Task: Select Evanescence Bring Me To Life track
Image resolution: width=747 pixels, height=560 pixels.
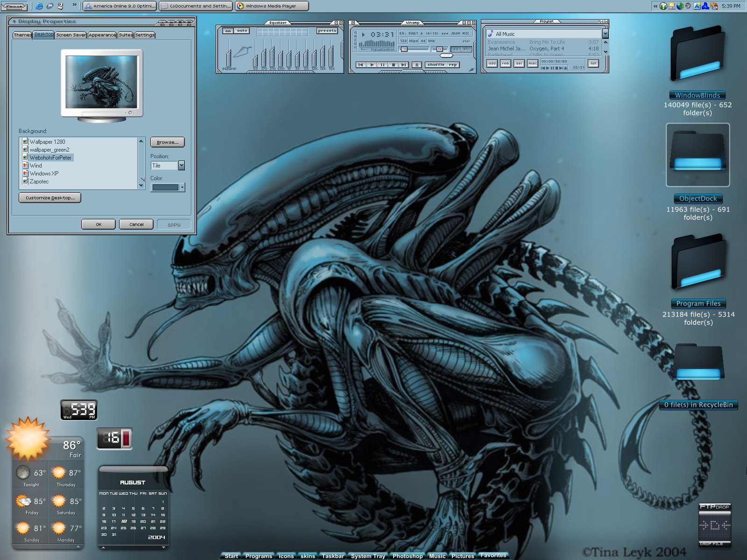Action: [543, 42]
